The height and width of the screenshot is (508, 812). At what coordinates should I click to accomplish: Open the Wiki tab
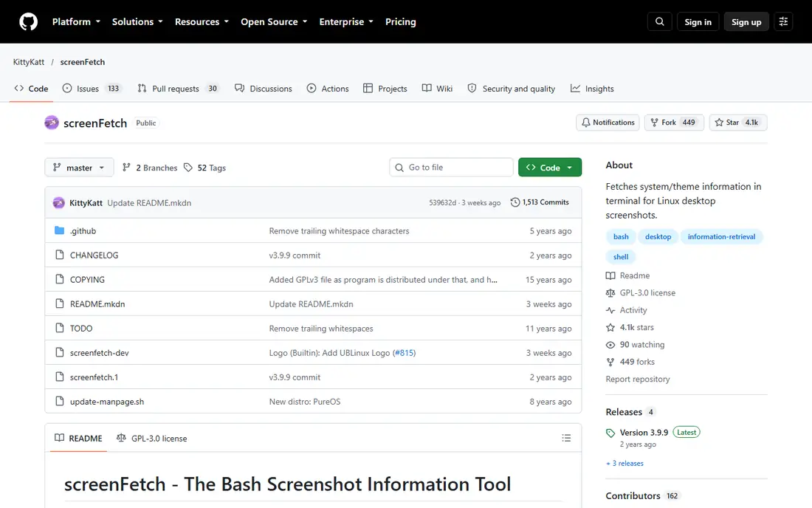438,89
